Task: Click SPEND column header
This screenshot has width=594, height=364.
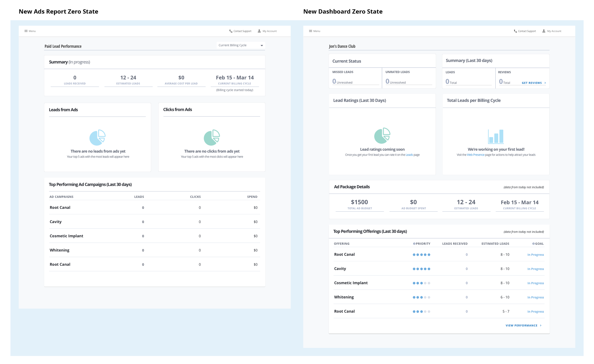Action: (252, 197)
